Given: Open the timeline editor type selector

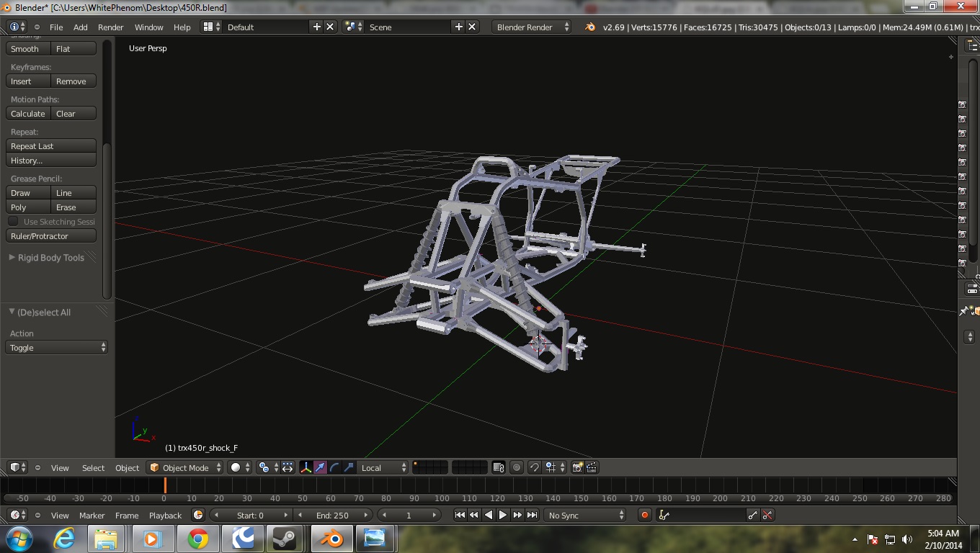Looking at the screenshot, I should (18, 515).
